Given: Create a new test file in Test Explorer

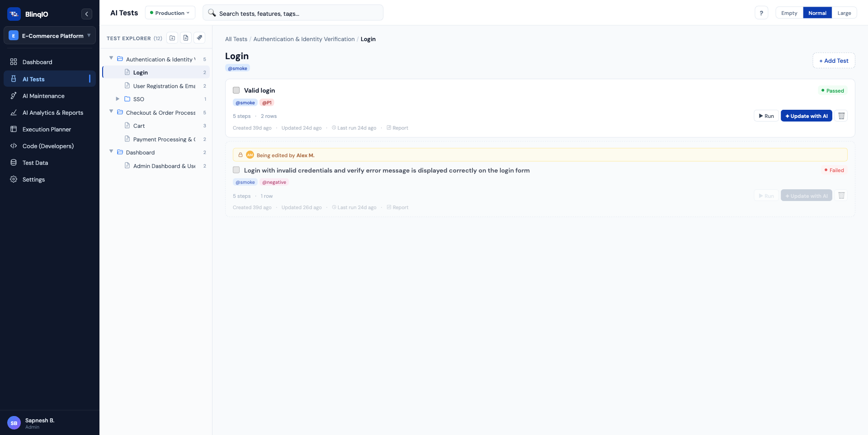Looking at the screenshot, I should coord(185,38).
